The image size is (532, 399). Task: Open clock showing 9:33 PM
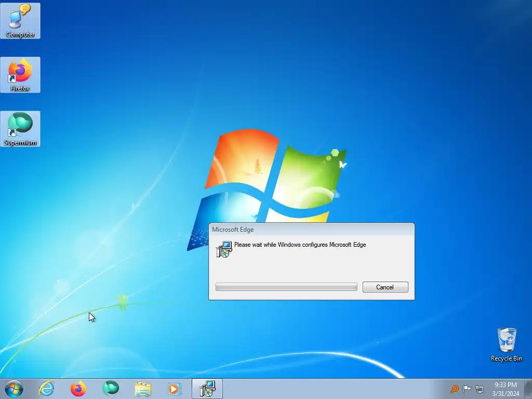click(506, 389)
